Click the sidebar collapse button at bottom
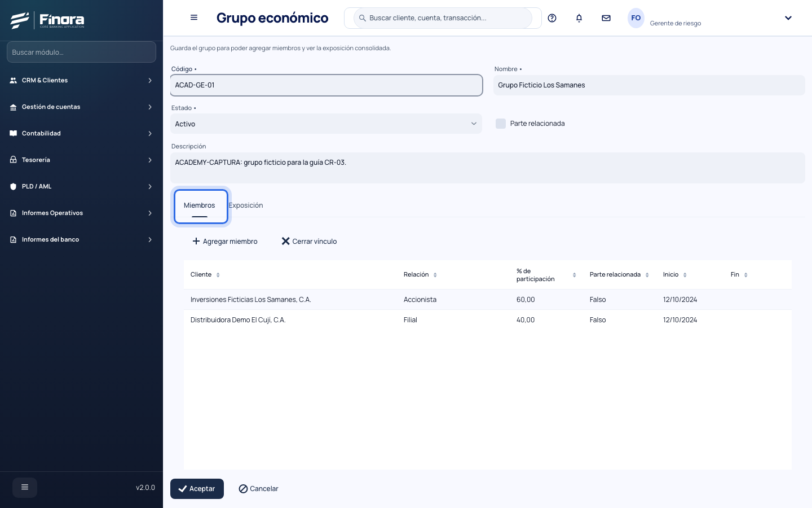 coord(25,487)
